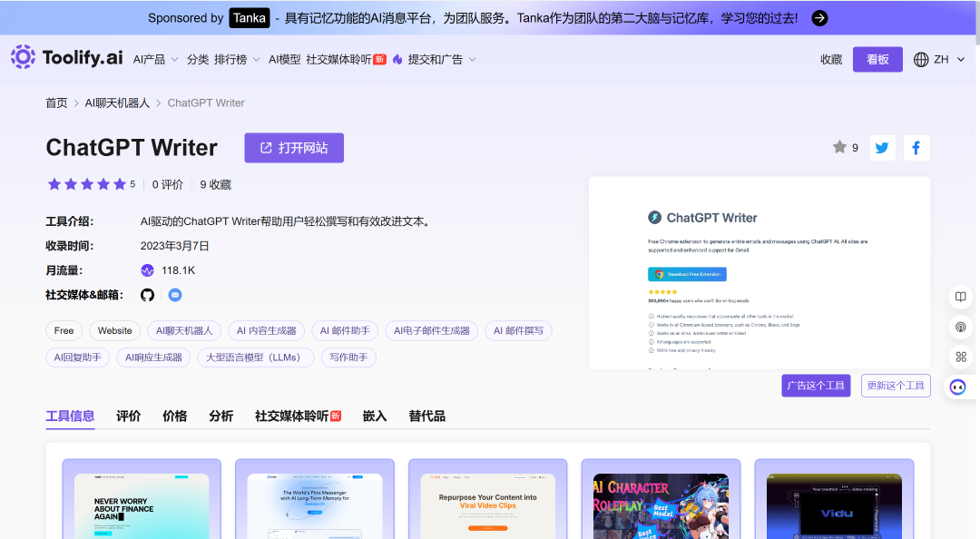Image resolution: width=980 pixels, height=539 pixels.
Task: Open the GitHub social media icon
Action: pos(148,295)
